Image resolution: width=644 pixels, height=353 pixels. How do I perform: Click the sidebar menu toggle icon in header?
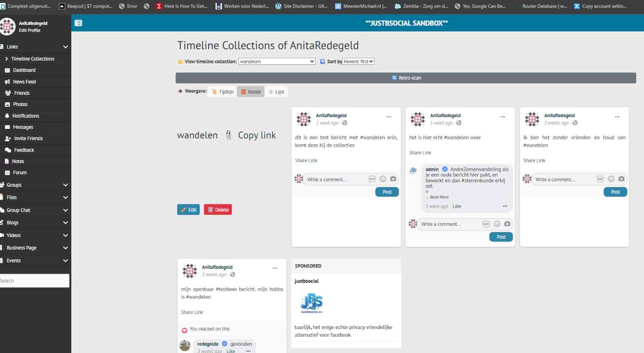(x=78, y=23)
